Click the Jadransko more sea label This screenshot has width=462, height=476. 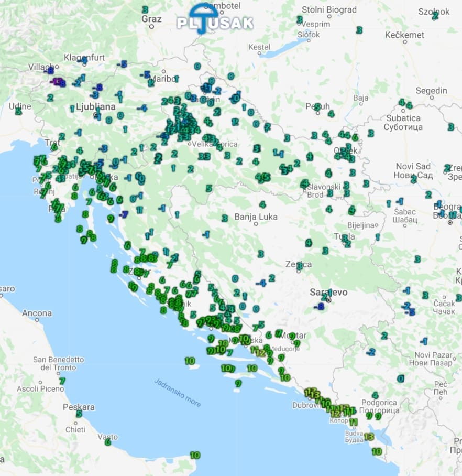[177, 392]
